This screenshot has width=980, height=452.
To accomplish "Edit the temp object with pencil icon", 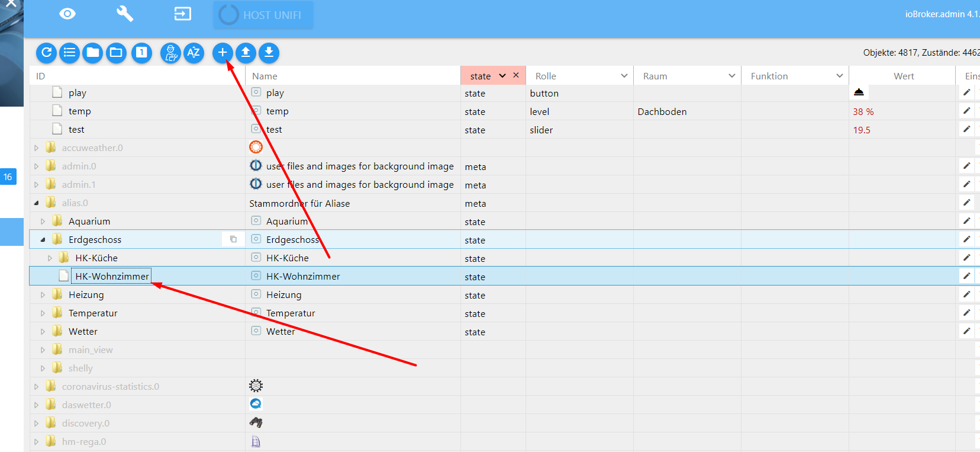I will point(966,111).
